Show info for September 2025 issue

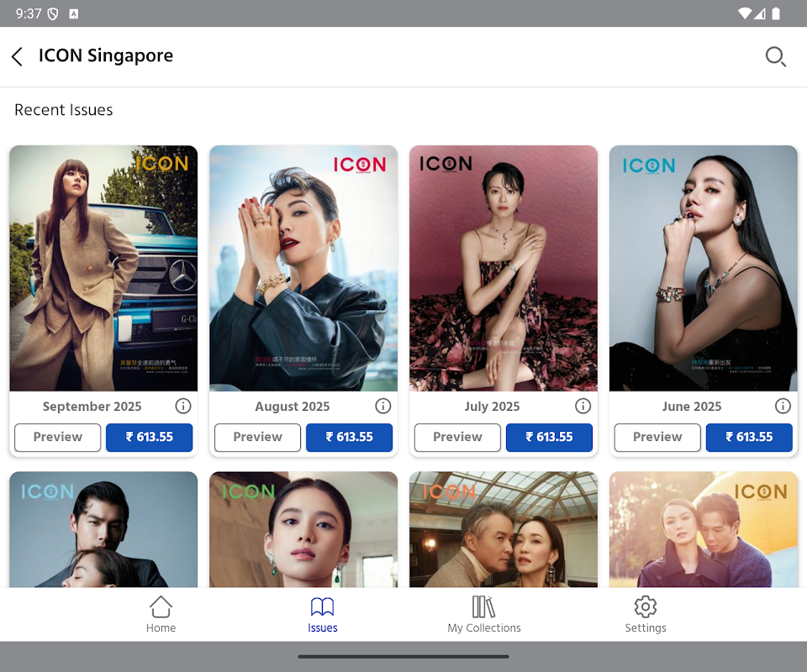[183, 407]
